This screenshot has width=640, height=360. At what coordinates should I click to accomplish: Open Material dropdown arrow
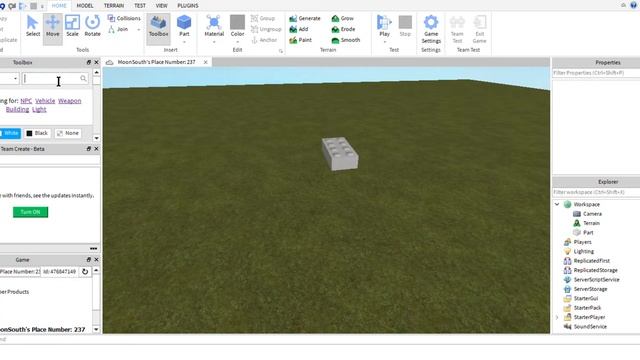[214, 42]
